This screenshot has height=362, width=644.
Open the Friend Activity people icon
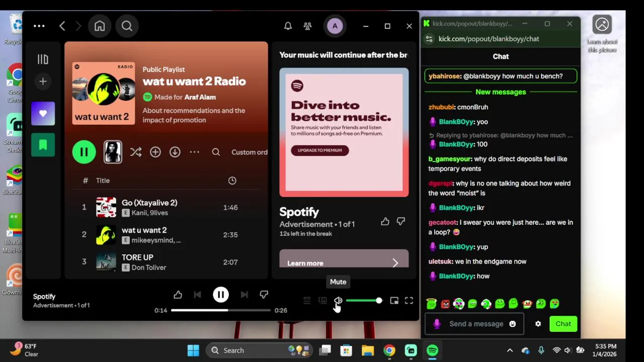coord(307,26)
